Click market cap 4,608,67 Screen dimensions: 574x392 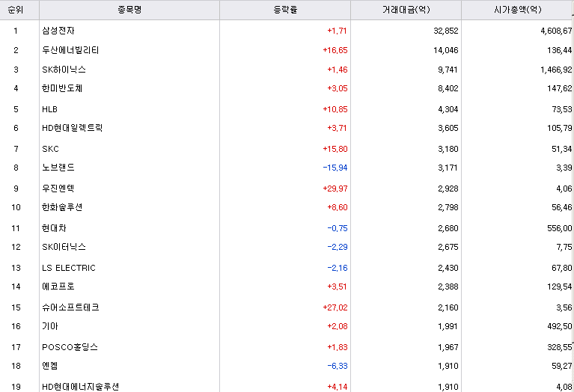pyautogui.click(x=556, y=31)
